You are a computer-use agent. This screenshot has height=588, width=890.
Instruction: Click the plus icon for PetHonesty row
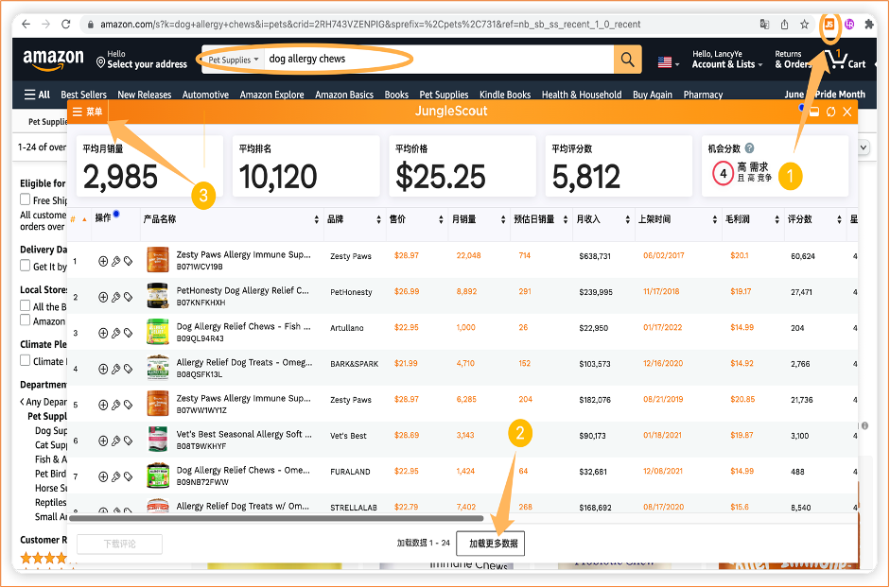103,297
